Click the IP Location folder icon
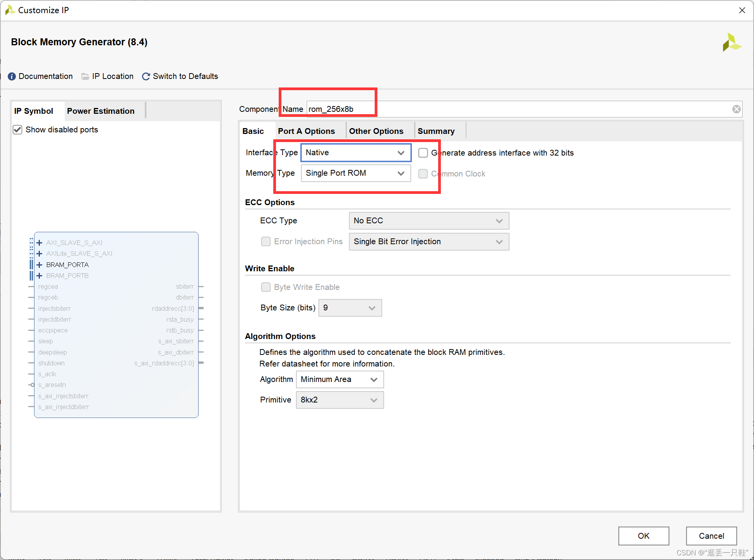This screenshot has height=560, width=754. coord(85,76)
